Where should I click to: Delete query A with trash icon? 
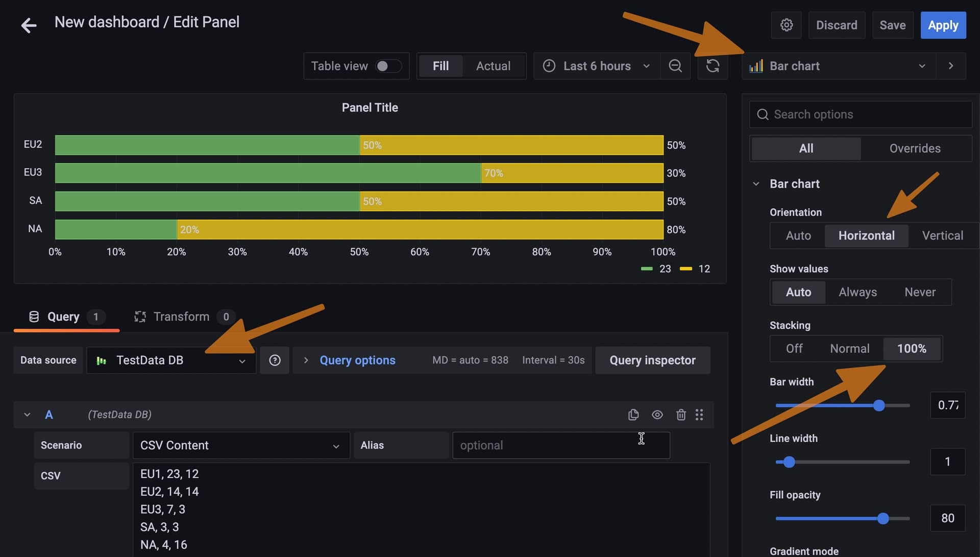(x=680, y=415)
